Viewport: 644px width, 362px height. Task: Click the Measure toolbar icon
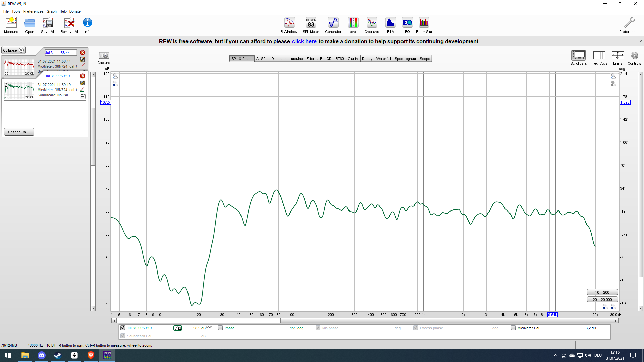(x=11, y=25)
